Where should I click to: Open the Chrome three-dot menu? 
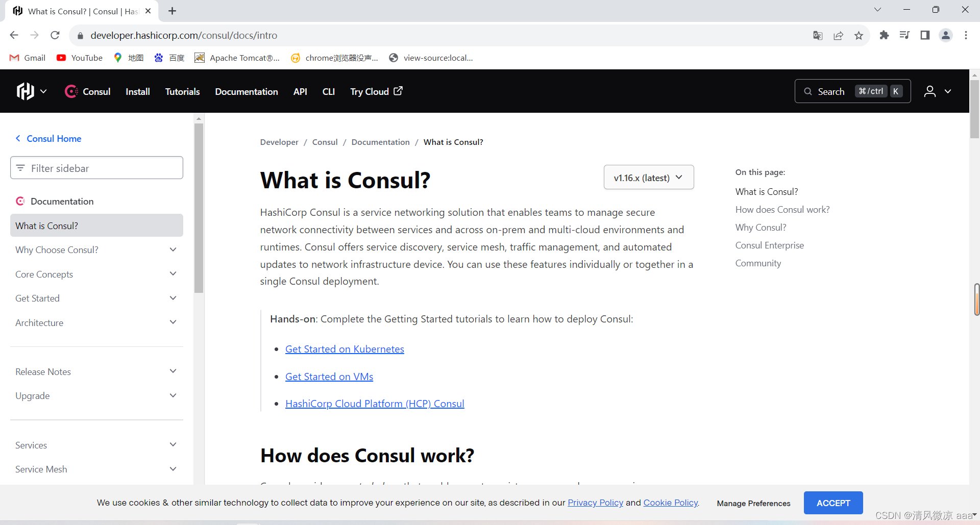pos(966,35)
